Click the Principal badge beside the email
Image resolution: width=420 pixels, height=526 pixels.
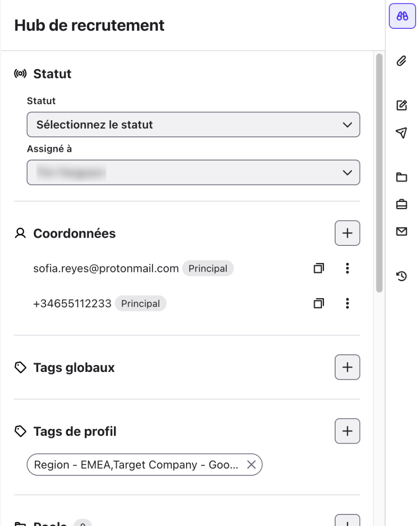click(x=208, y=269)
